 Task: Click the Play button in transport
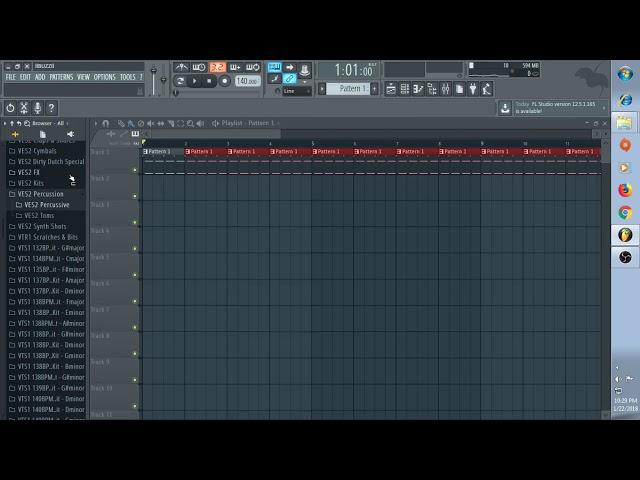click(195, 81)
